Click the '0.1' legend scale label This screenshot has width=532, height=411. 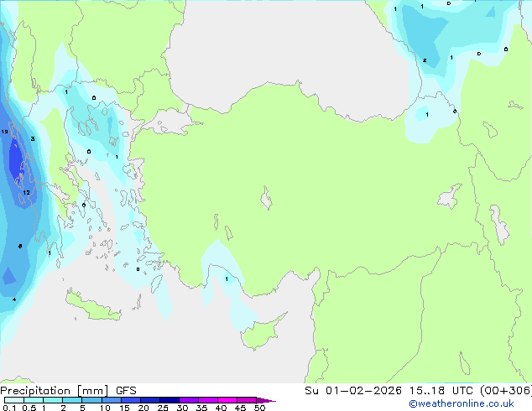pos(9,408)
